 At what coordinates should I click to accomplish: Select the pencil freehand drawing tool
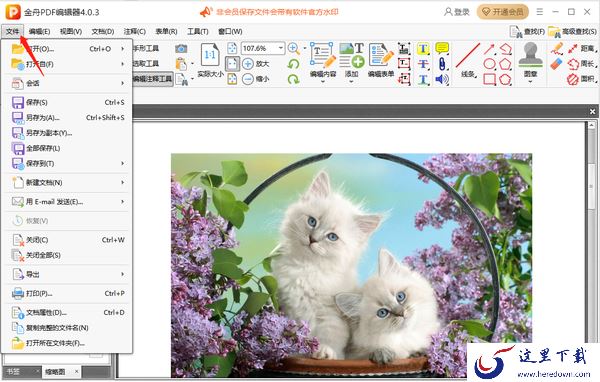click(x=557, y=49)
